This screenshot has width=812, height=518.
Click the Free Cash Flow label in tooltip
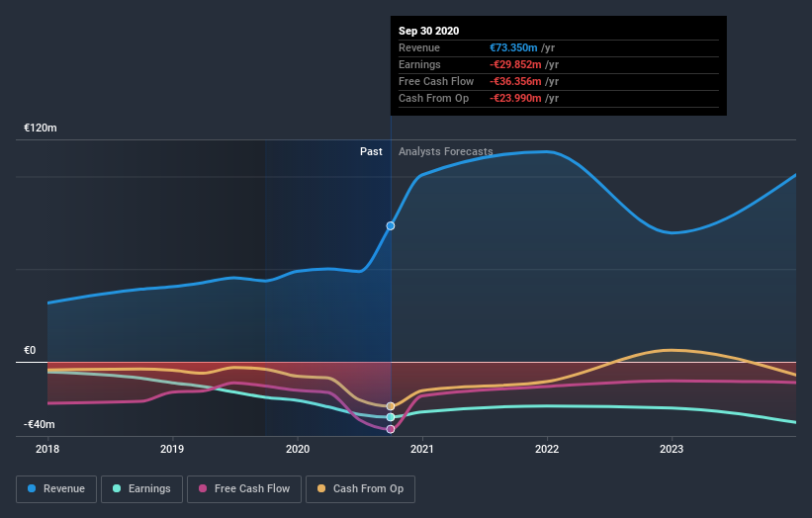[x=436, y=81]
